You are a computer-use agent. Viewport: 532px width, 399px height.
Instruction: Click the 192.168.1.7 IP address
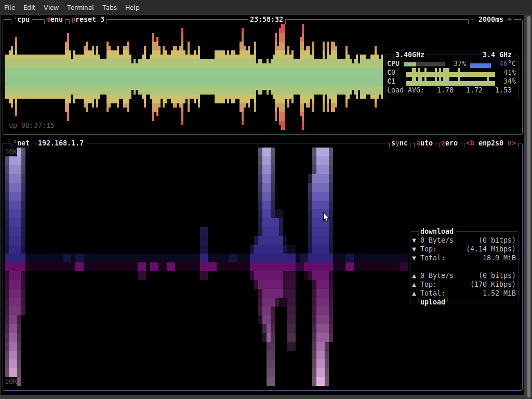(61, 143)
